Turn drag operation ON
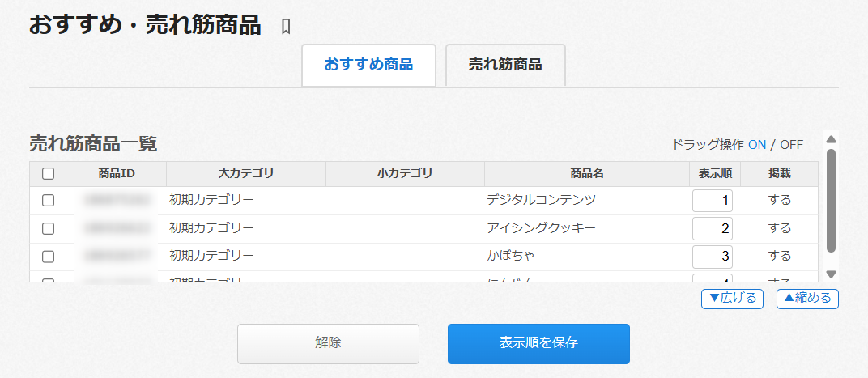The width and height of the screenshot is (868, 378). click(x=756, y=145)
